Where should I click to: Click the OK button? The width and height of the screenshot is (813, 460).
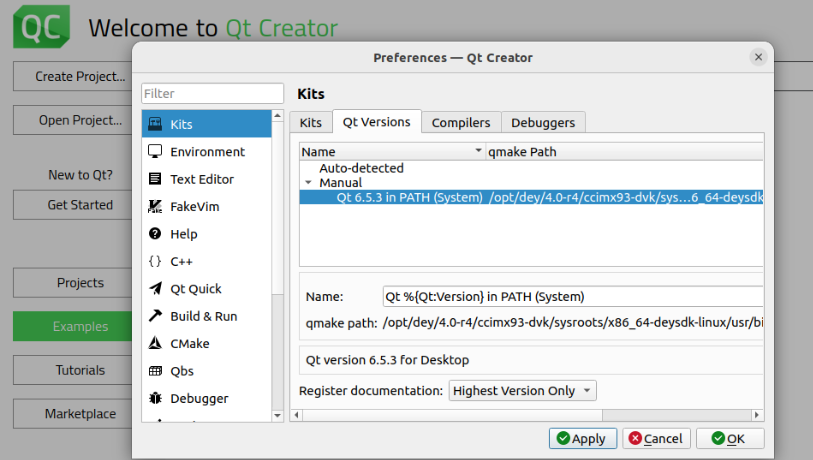click(x=730, y=438)
